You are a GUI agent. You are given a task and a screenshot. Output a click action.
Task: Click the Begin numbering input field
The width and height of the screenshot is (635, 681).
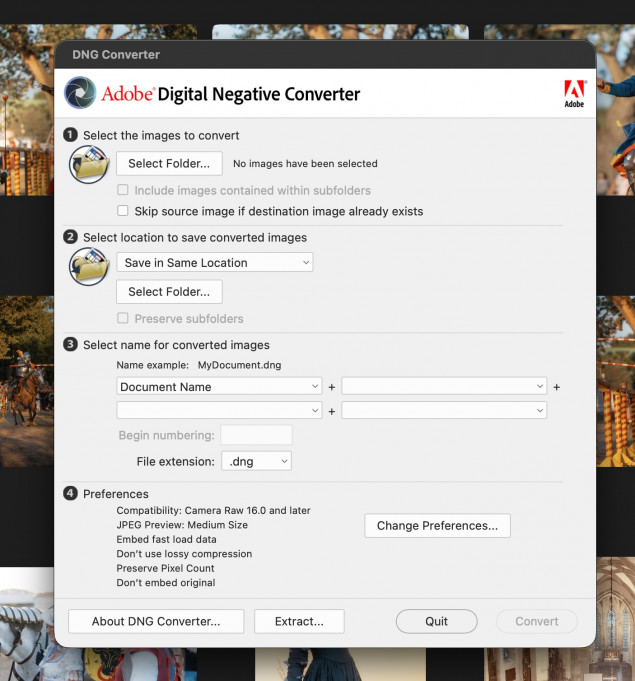pos(256,435)
